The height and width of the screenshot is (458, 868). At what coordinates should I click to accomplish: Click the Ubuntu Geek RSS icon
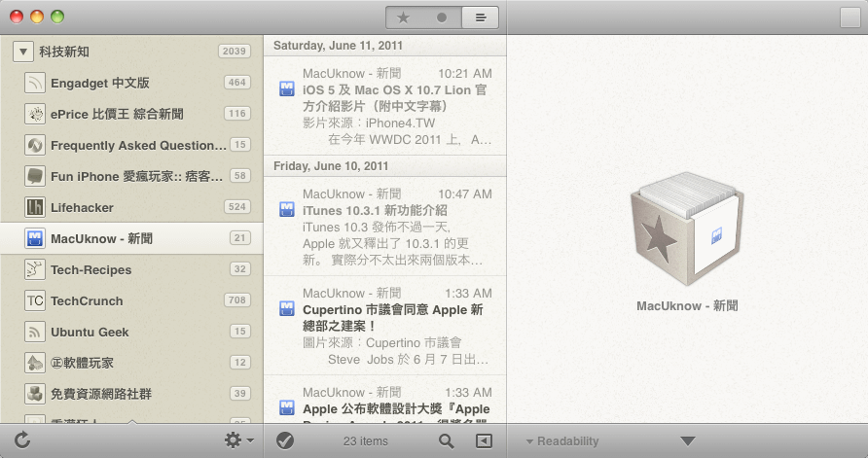35,332
